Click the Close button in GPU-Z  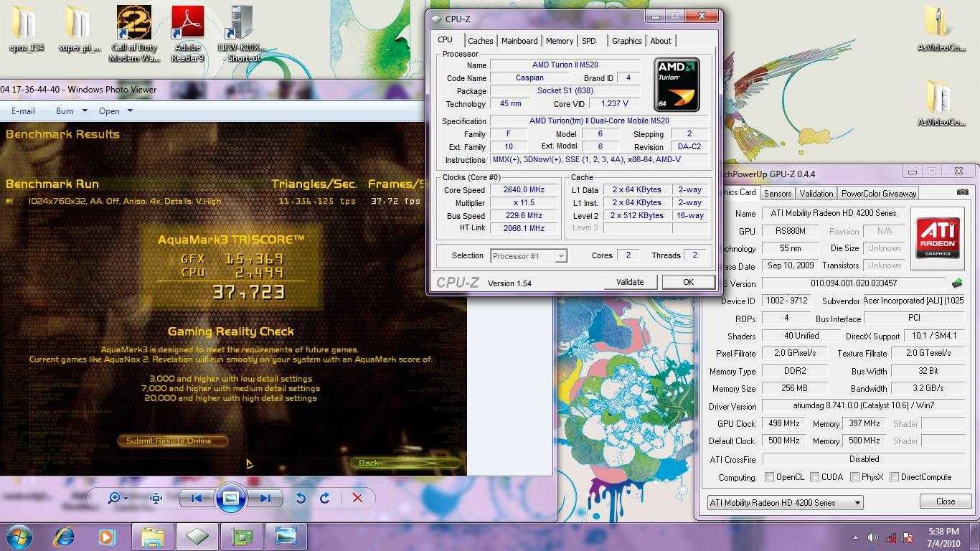tap(946, 501)
